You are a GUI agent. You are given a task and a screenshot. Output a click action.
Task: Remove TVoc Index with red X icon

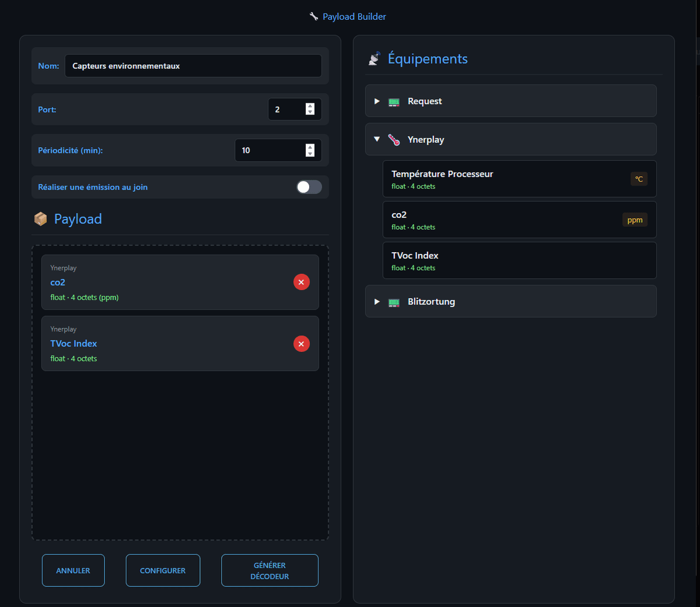click(302, 344)
